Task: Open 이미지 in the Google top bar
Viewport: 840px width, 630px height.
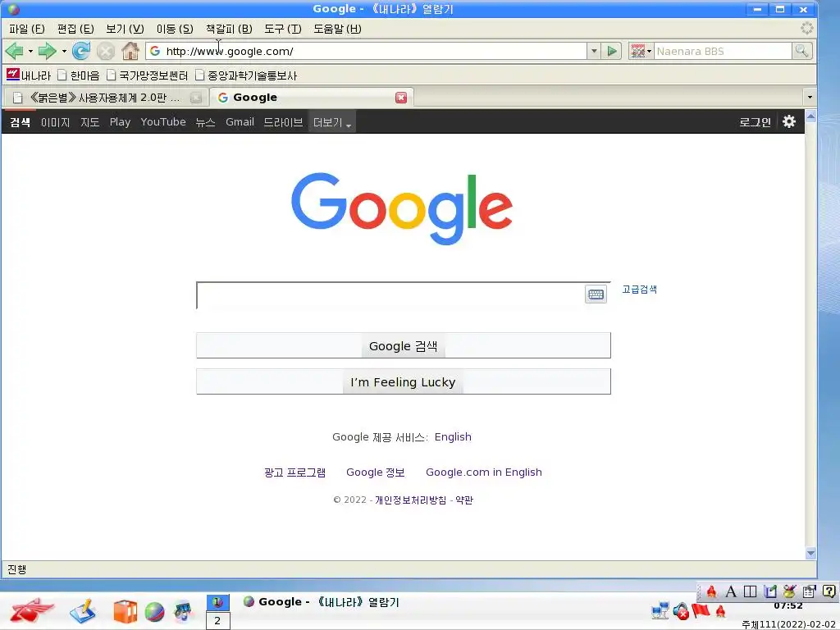Action: click(55, 122)
